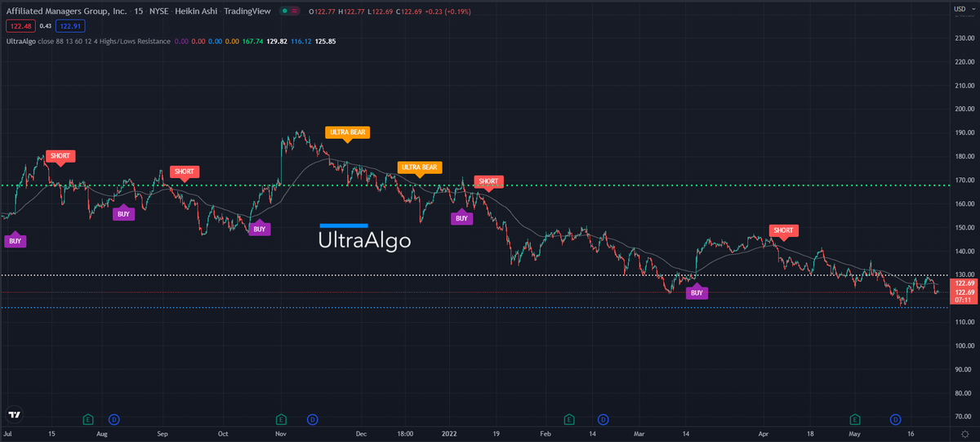Click the 100.00 price axis label
Screen dimensions: 980x442
[x=964, y=346]
